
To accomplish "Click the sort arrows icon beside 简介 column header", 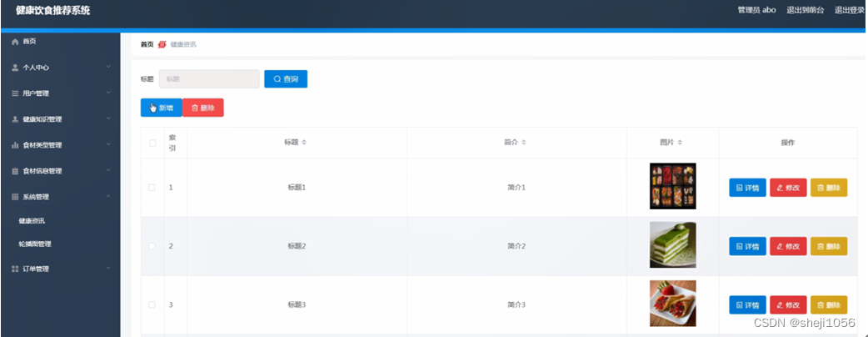I will click(x=524, y=143).
